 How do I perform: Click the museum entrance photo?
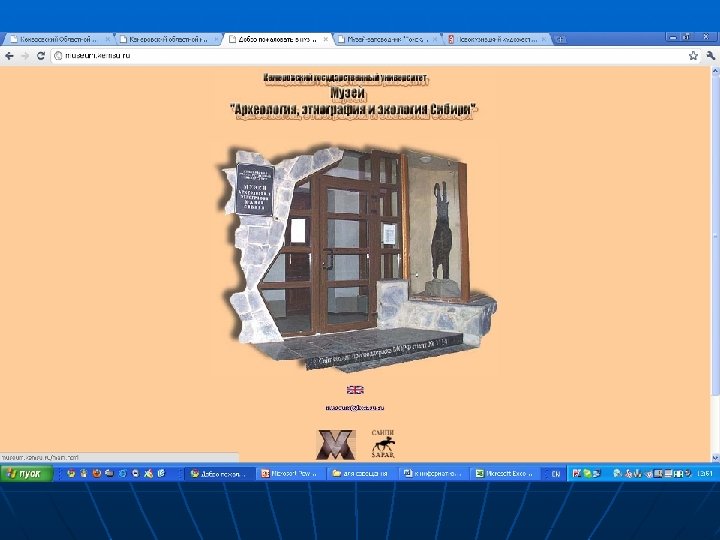click(356, 258)
